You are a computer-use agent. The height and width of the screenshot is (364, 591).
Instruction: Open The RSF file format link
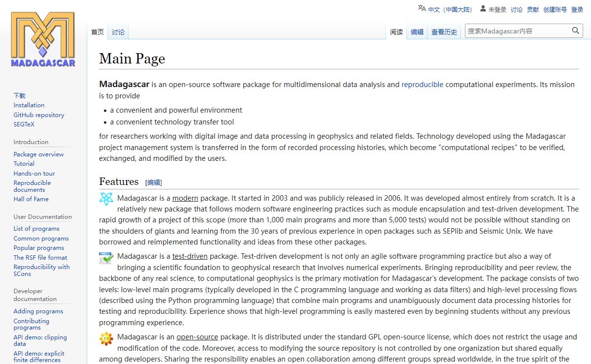click(x=40, y=258)
